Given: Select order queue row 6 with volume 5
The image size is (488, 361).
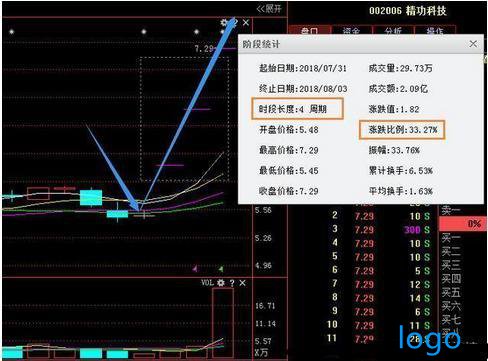Looking at the screenshot, I should [x=381, y=271].
